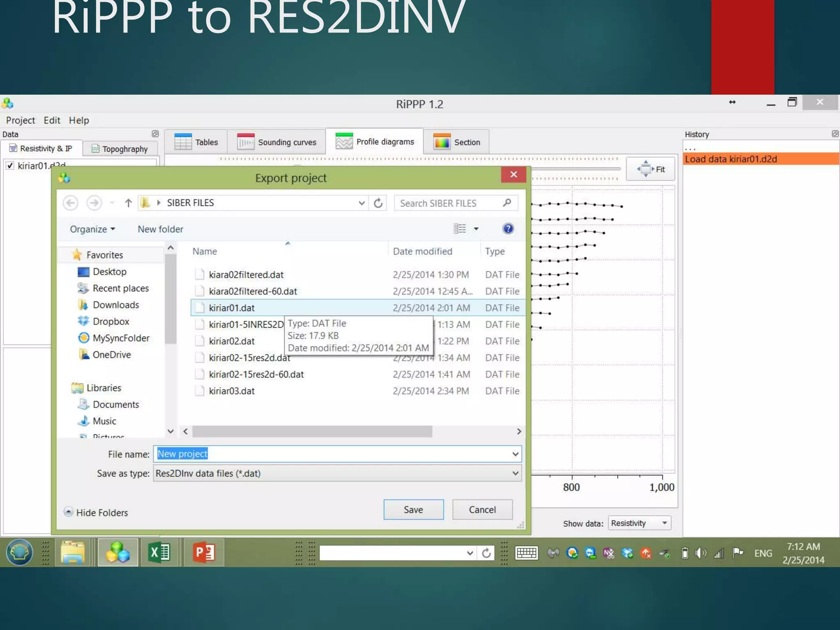
Task: Click the taskbar volume speaker icon
Action: (701, 553)
